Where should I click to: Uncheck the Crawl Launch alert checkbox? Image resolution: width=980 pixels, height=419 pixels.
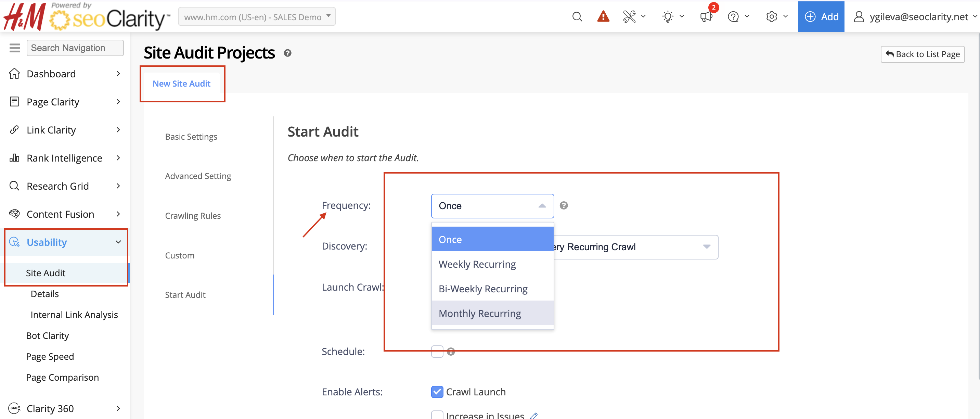coord(437,392)
